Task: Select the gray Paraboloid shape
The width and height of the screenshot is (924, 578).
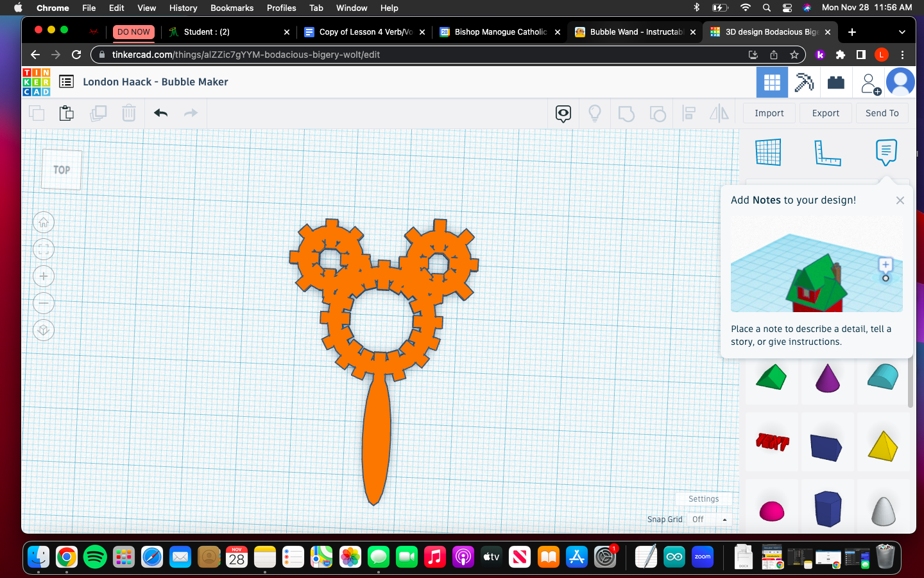Action: tap(884, 511)
